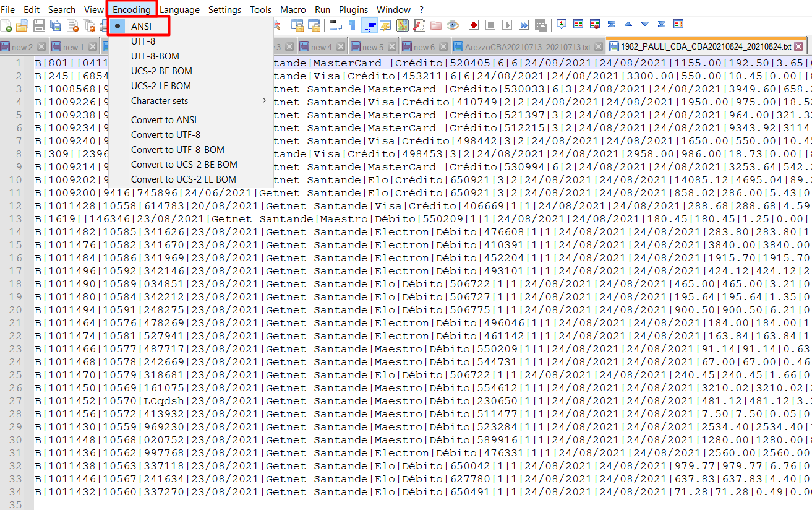This screenshot has height=510, width=812.
Task: Click Clear Active Compare icon
Action: point(595,25)
